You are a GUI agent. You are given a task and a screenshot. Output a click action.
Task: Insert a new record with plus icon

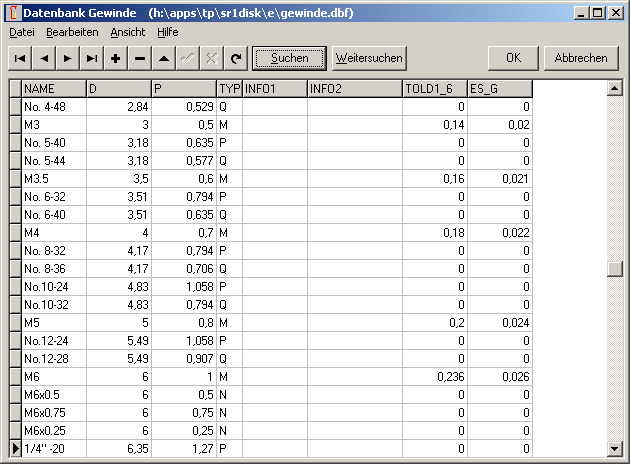(x=116, y=58)
